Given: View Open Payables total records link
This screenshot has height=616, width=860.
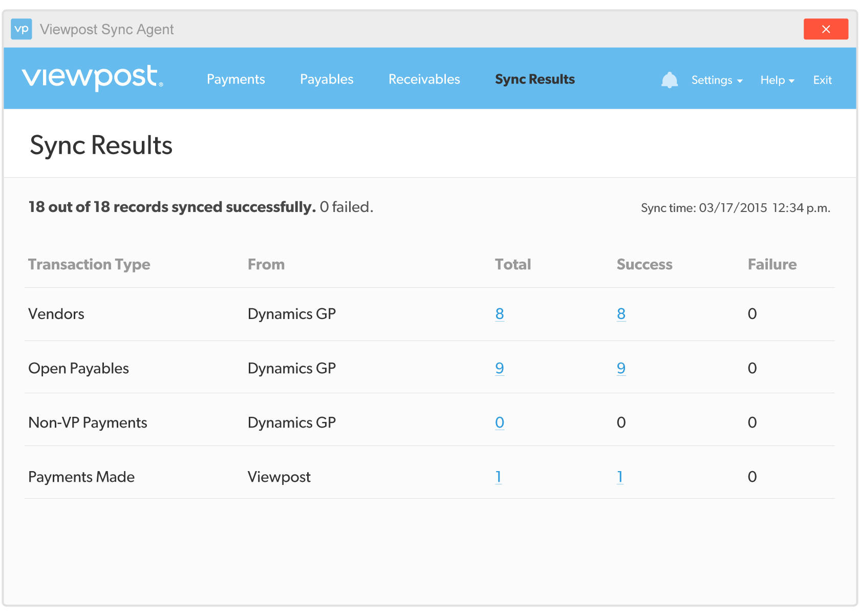Looking at the screenshot, I should 500,368.
